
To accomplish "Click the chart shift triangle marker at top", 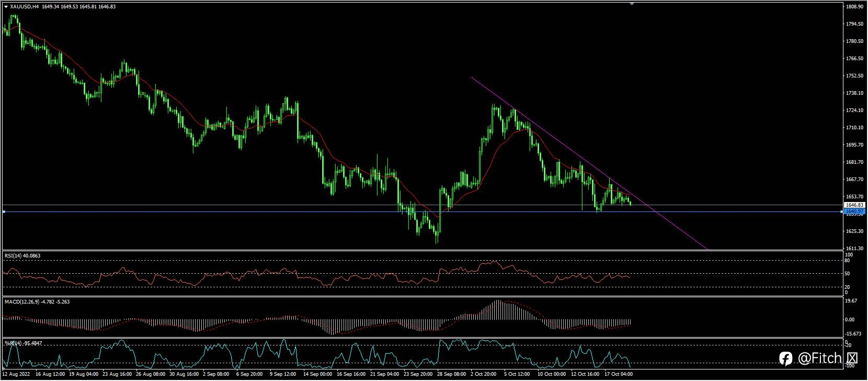I will coord(632,4).
